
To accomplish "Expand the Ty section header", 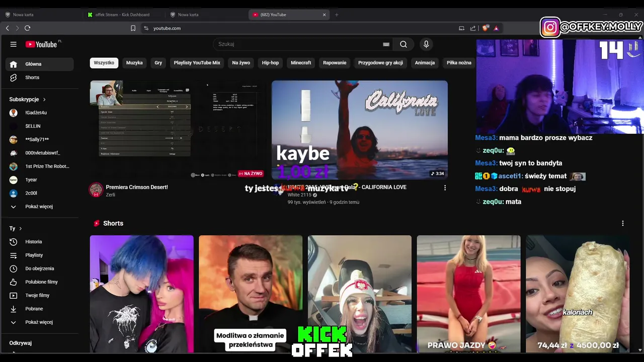I will pos(16,228).
